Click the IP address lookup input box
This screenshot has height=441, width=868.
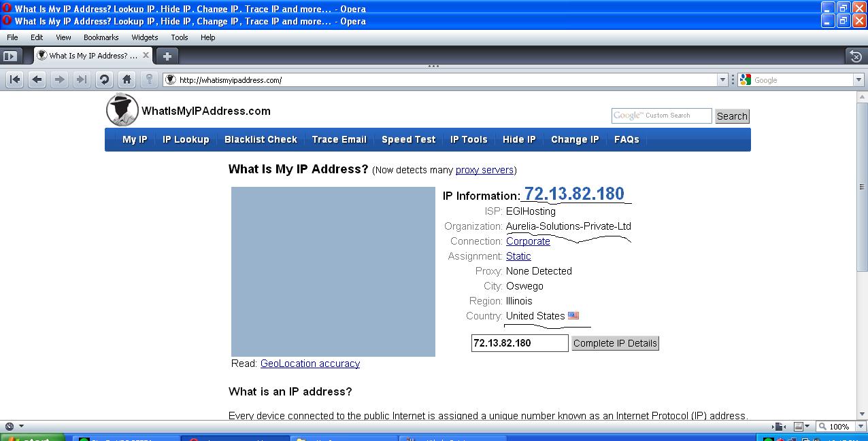[x=520, y=343]
